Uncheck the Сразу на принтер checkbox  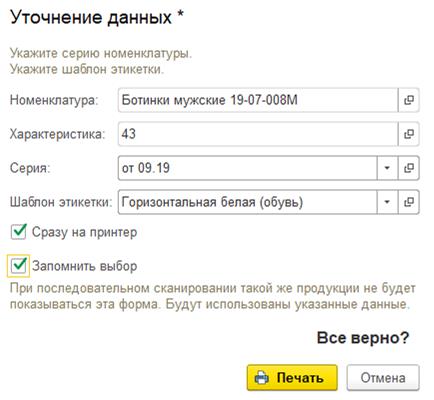(18, 232)
